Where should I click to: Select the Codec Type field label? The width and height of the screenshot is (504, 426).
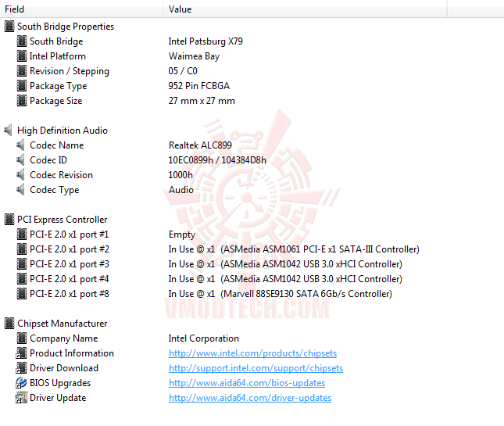point(55,190)
